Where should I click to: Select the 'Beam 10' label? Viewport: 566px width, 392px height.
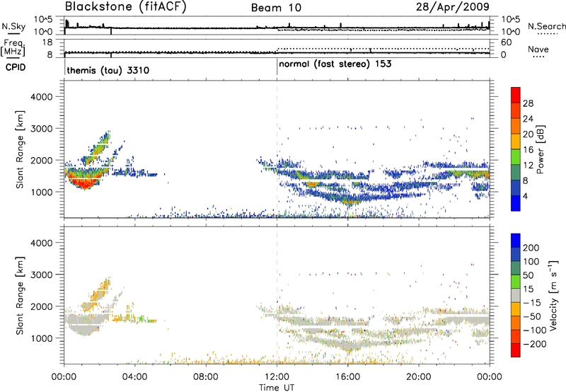pos(276,8)
